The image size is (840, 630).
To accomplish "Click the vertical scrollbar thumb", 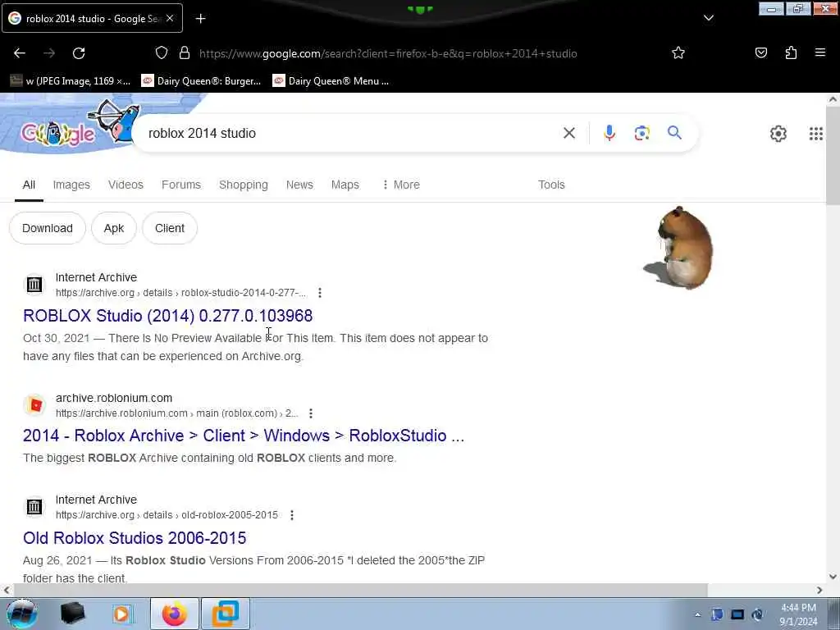I will point(833,155).
